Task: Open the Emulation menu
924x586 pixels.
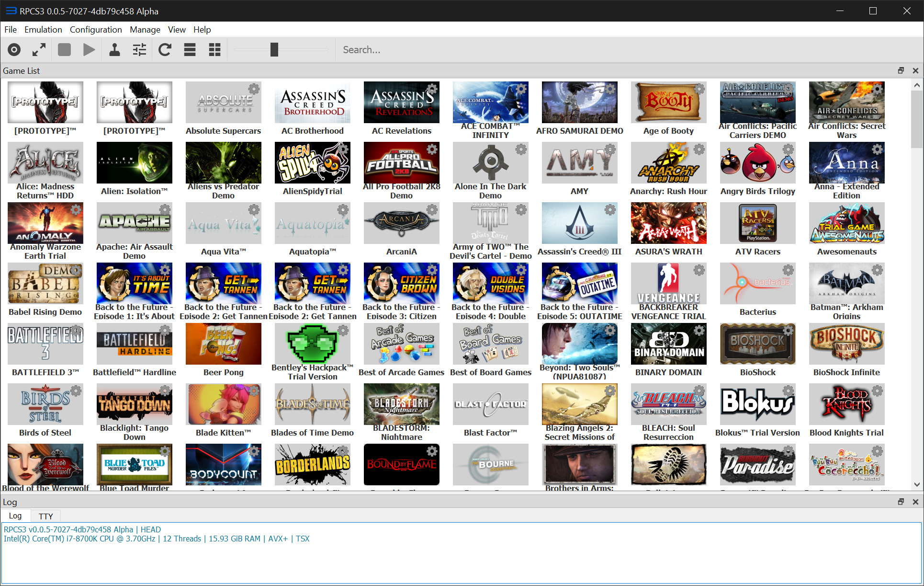Action: 43,30
